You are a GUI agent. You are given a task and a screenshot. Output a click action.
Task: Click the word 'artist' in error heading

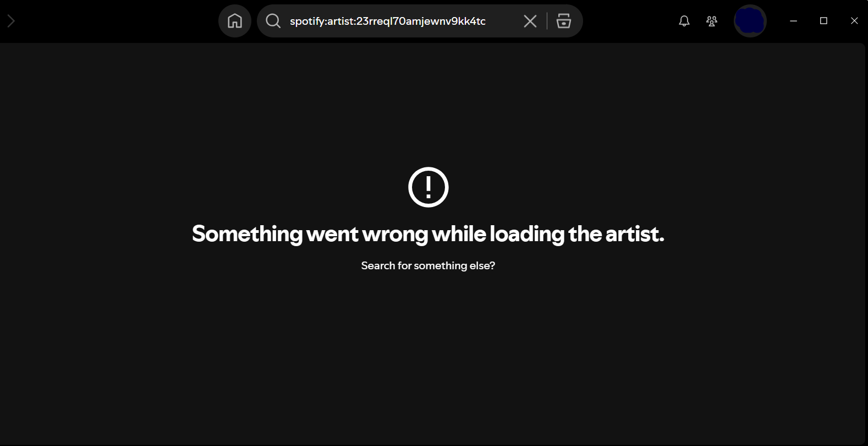pyautogui.click(x=633, y=234)
